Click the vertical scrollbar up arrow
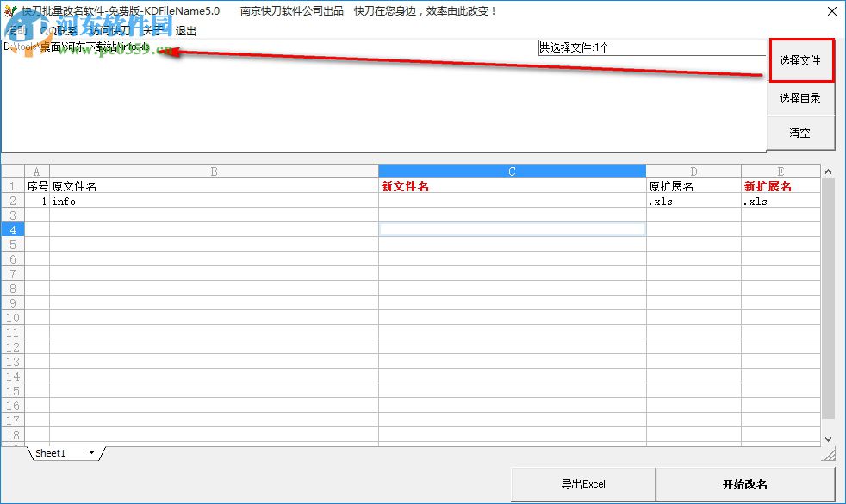846x504 pixels. pyautogui.click(x=829, y=170)
